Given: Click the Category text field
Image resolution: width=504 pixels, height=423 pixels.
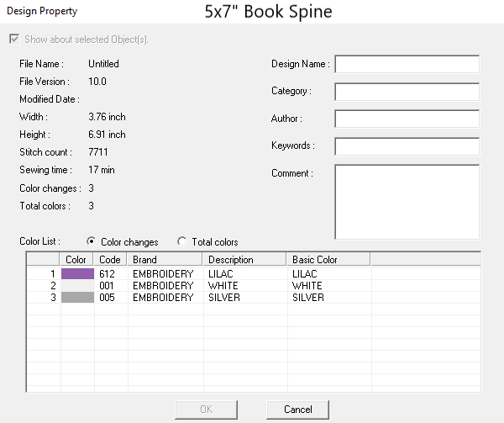Looking at the screenshot, I should (x=407, y=92).
